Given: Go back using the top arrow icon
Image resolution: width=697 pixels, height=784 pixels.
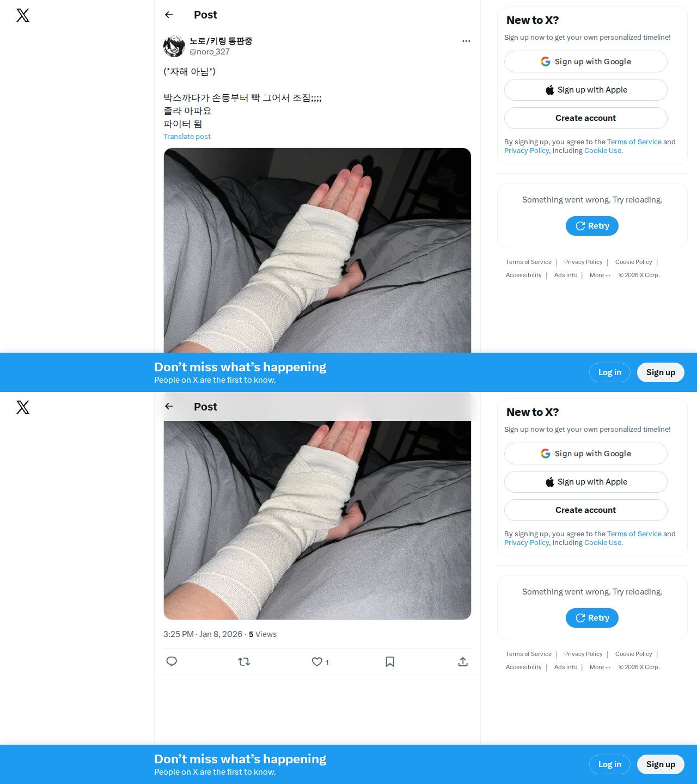Looking at the screenshot, I should point(169,15).
